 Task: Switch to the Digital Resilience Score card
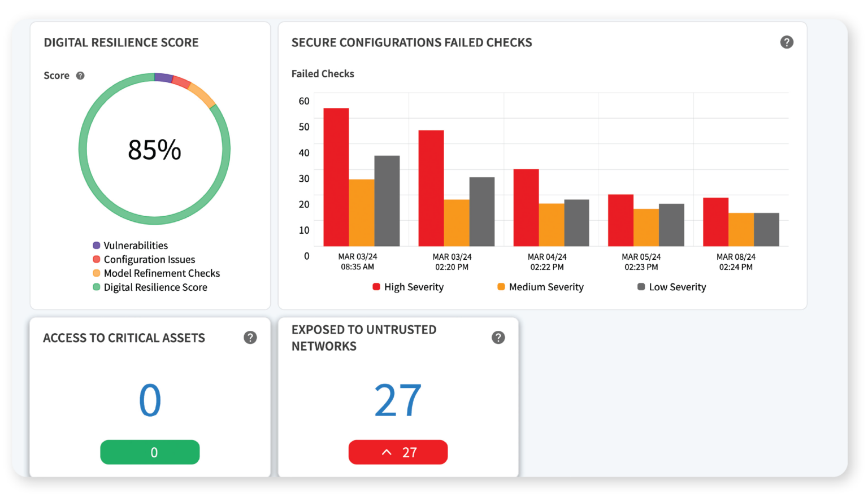[x=121, y=42]
